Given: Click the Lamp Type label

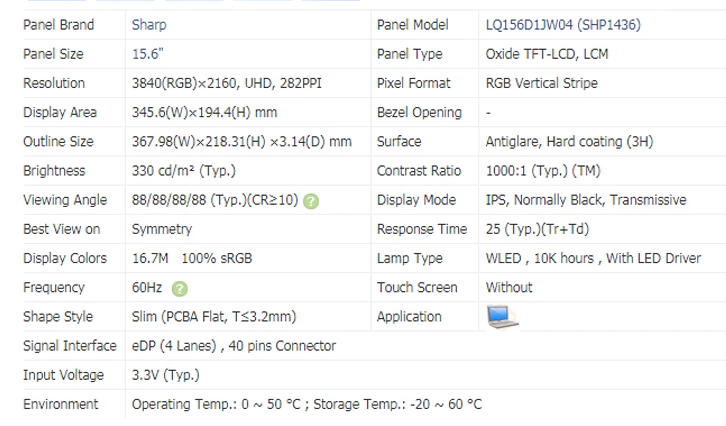Looking at the screenshot, I should 410,258.
